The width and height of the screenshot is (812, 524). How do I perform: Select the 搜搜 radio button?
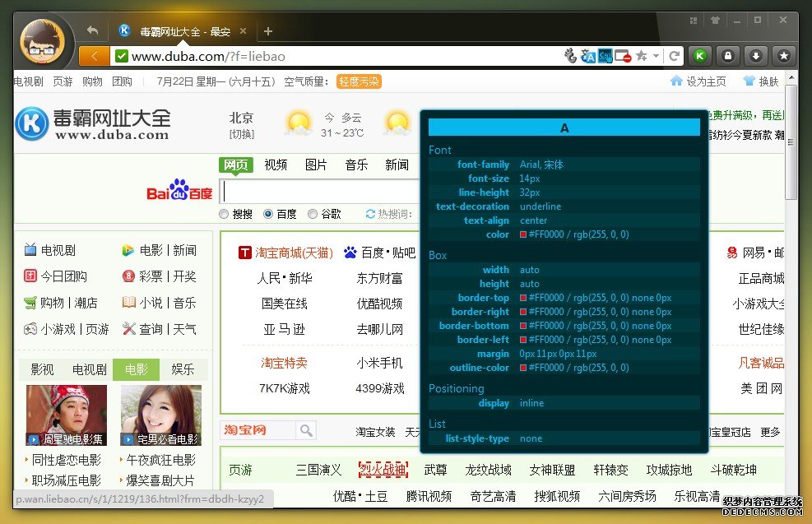[224, 214]
